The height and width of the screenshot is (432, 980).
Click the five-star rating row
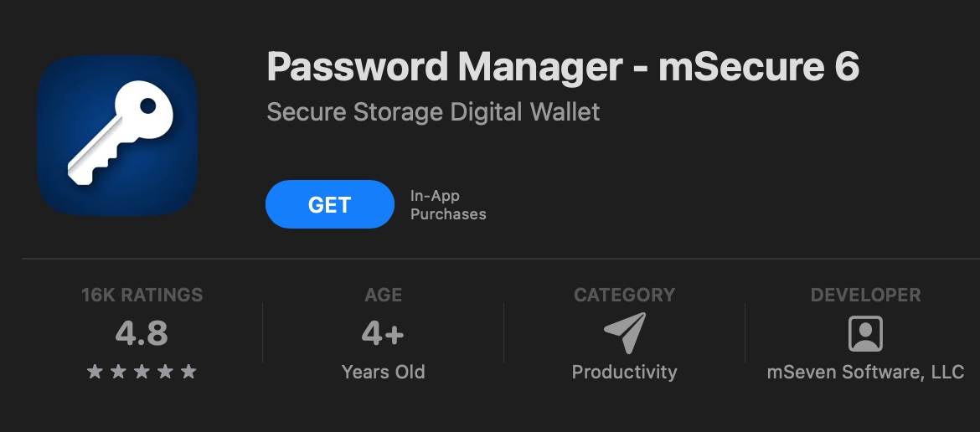tap(142, 372)
